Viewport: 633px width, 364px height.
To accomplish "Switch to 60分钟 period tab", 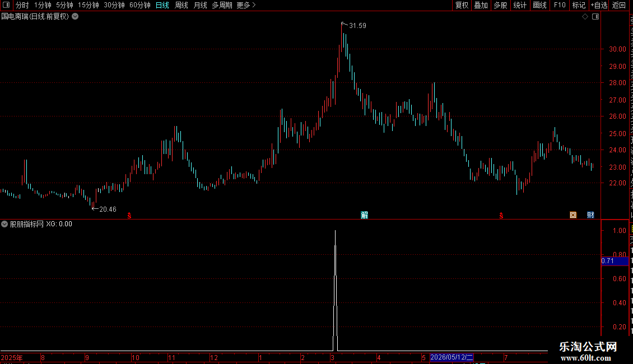I will pyautogui.click(x=139, y=5).
